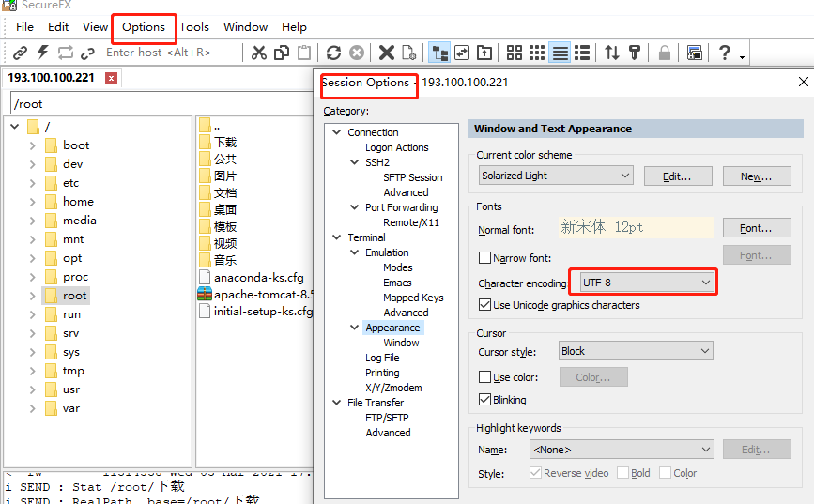Viewport: 814px width, 504px height.
Task: Open the Character encoding UTF-8 dropdown
Action: (646, 283)
